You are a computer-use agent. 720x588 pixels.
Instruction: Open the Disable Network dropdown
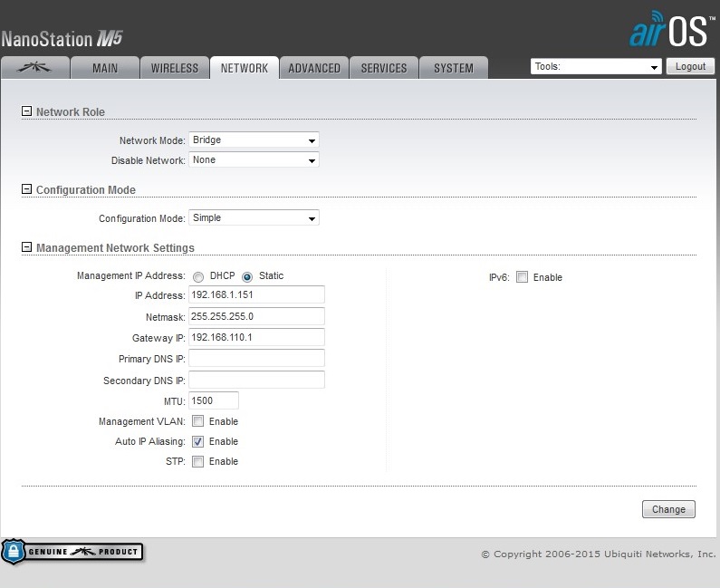click(254, 159)
